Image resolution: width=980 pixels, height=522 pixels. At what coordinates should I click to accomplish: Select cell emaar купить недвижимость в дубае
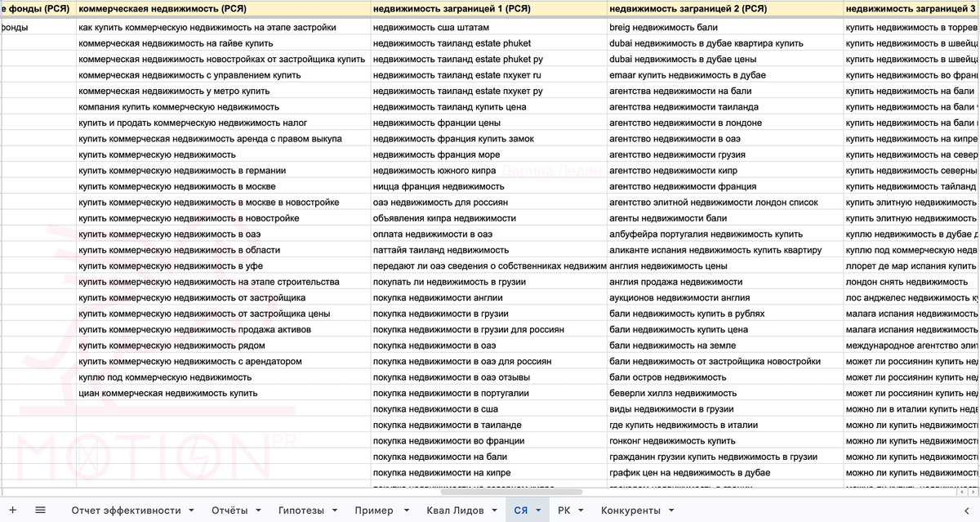pyautogui.click(x=725, y=75)
